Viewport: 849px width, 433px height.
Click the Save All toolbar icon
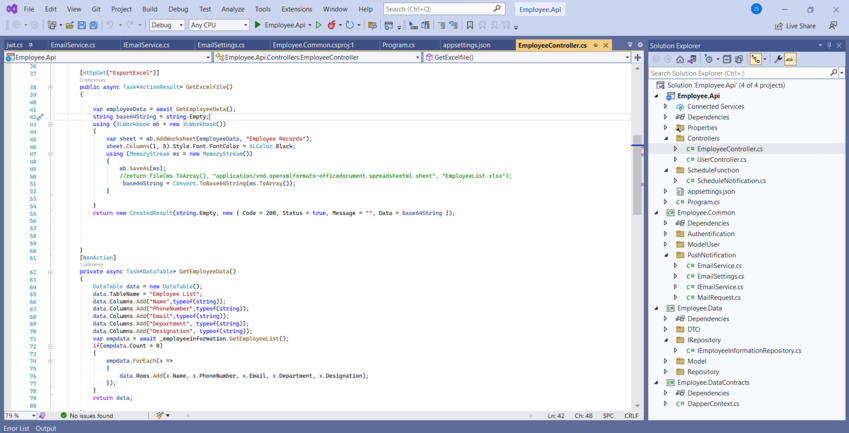point(93,25)
